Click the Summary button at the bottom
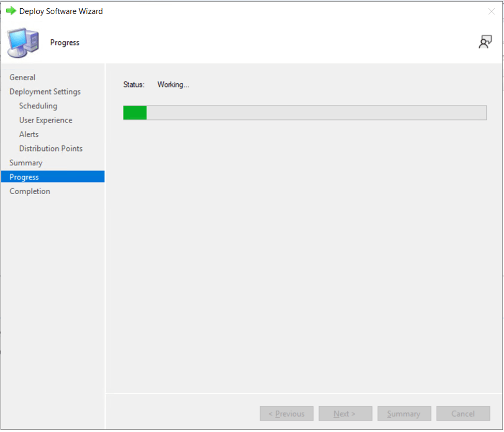 (404, 413)
